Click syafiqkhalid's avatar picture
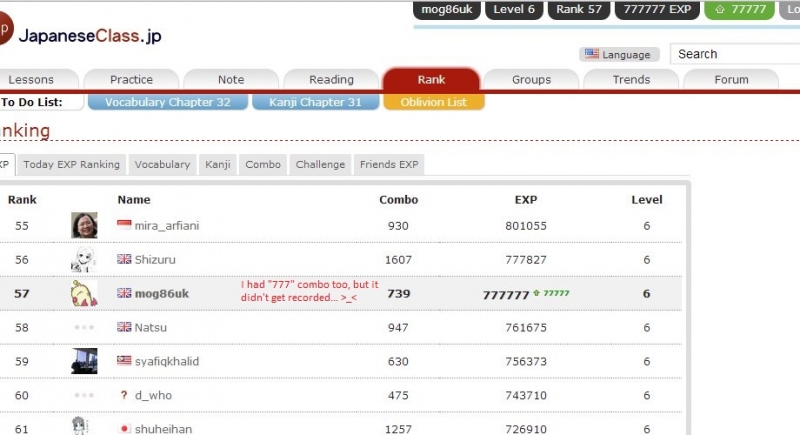The height and width of the screenshot is (435, 800). [x=84, y=361]
